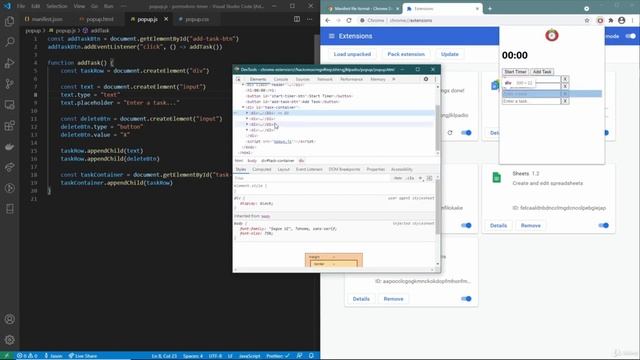Collapse the task-container div node

click(x=243, y=107)
